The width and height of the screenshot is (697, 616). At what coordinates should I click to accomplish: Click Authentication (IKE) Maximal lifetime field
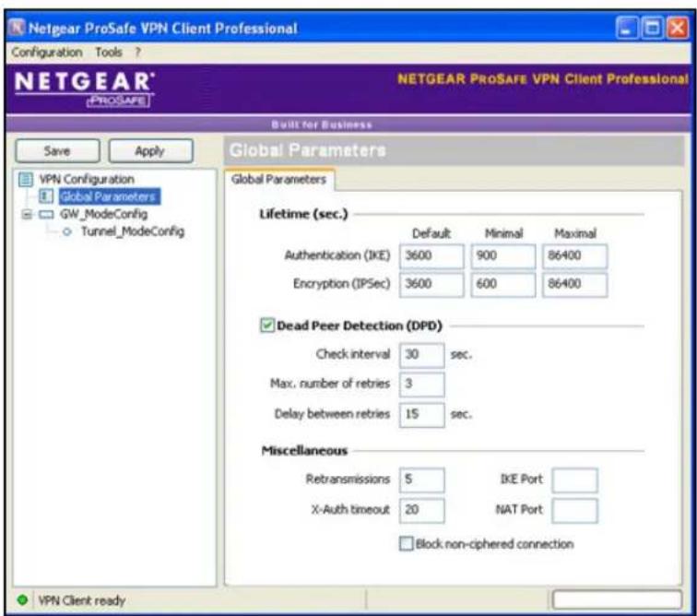click(574, 255)
